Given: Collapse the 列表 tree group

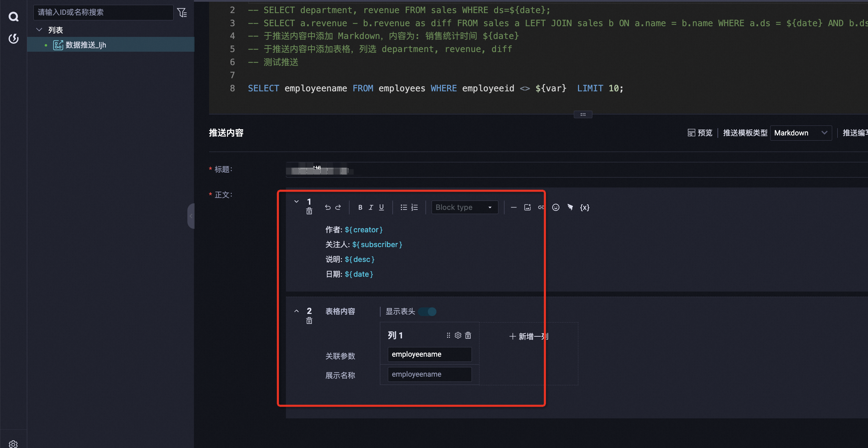Looking at the screenshot, I should 39,30.
